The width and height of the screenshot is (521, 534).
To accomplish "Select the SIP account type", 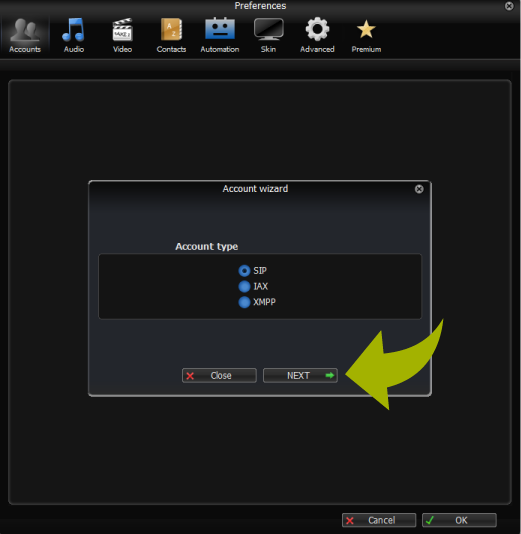I will click(244, 271).
